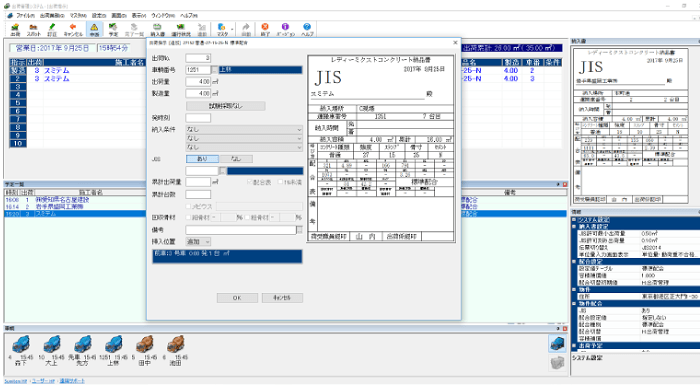Collapse the 納入書設定 section
The width and height of the screenshot is (700, 385).
tap(575, 226)
